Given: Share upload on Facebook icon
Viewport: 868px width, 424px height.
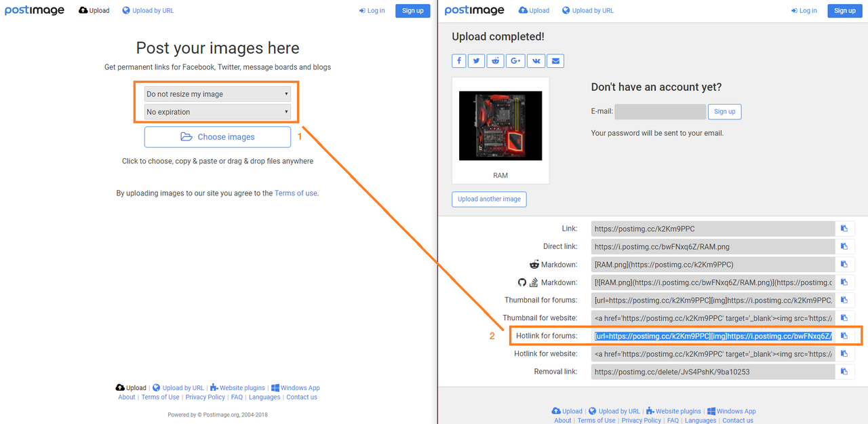Looking at the screenshot, I should pyautogui.click(x=459, y=61).
